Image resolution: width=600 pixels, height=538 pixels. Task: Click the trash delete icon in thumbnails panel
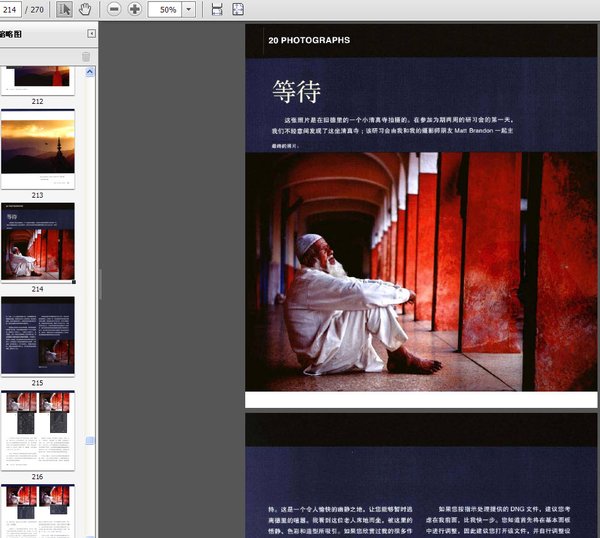pos(86,57)
